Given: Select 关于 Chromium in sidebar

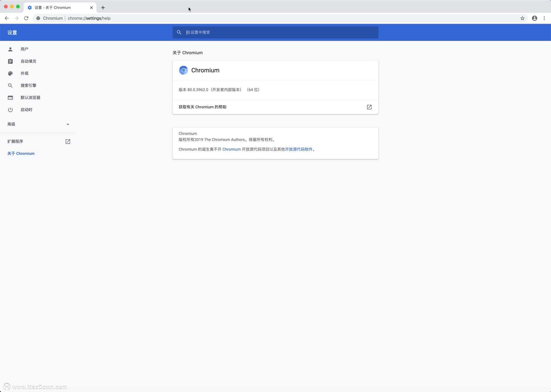Looking at the screenshot, I should [21, 153].
